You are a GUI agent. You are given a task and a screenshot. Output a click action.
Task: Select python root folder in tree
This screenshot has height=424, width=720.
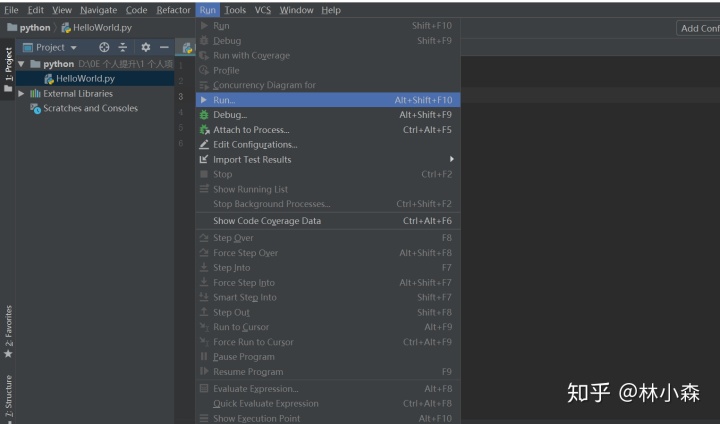pyautogui.click(x=95, y=64)
